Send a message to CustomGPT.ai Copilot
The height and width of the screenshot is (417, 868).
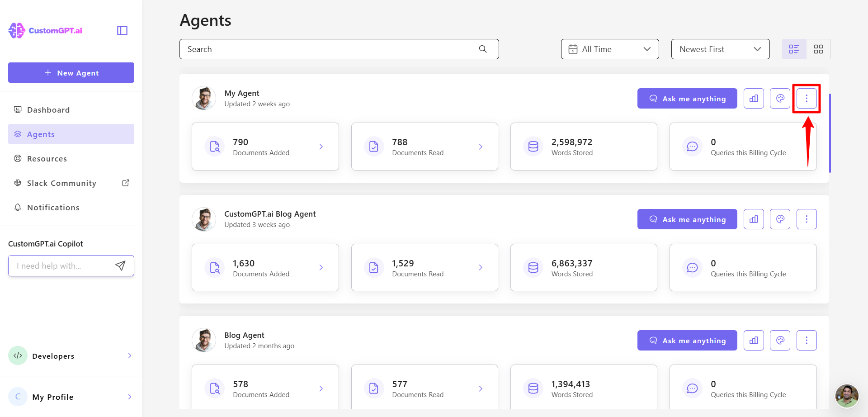click(120, 266)
